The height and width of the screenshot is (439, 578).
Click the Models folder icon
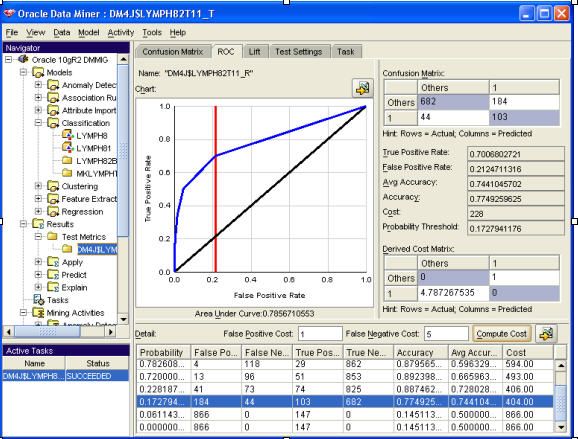pos(38,72)
